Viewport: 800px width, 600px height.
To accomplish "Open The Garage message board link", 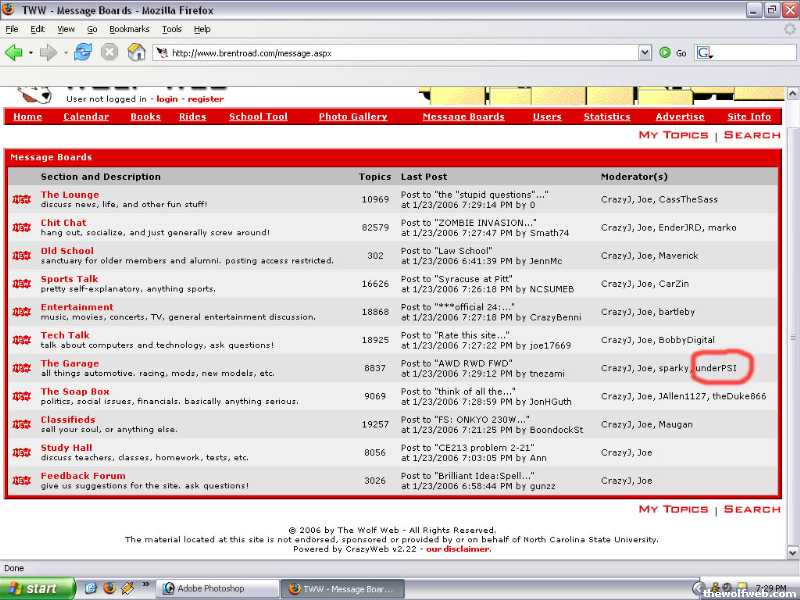I will click(x=69, y=364).
